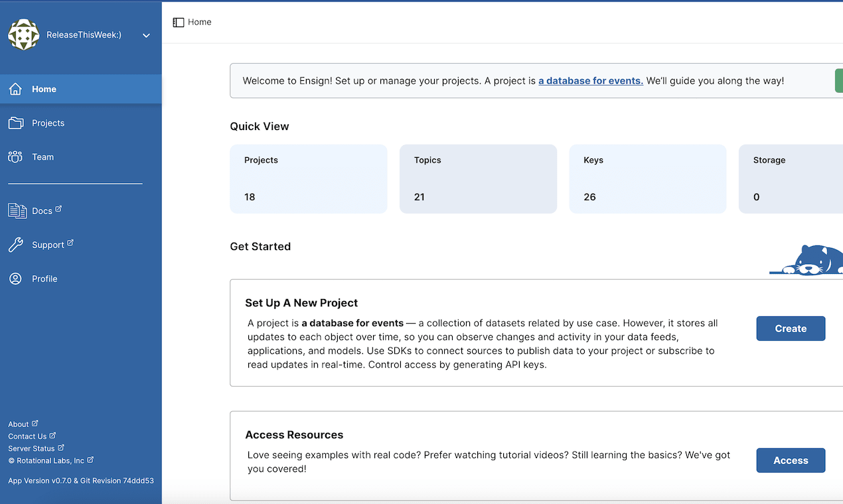
Task: Click the Profile person icon
Action: (x=15, y=279)
